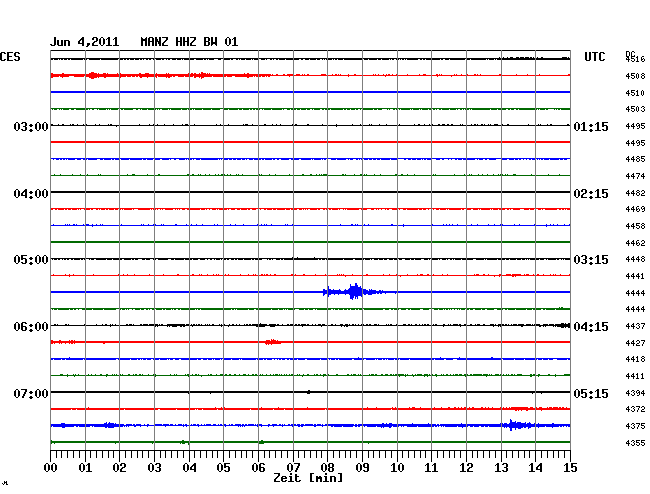The width and height of the screenshot is (650, 494).
Task: Click the 'UTC' header on the right
Action: (x=594, y=57)
